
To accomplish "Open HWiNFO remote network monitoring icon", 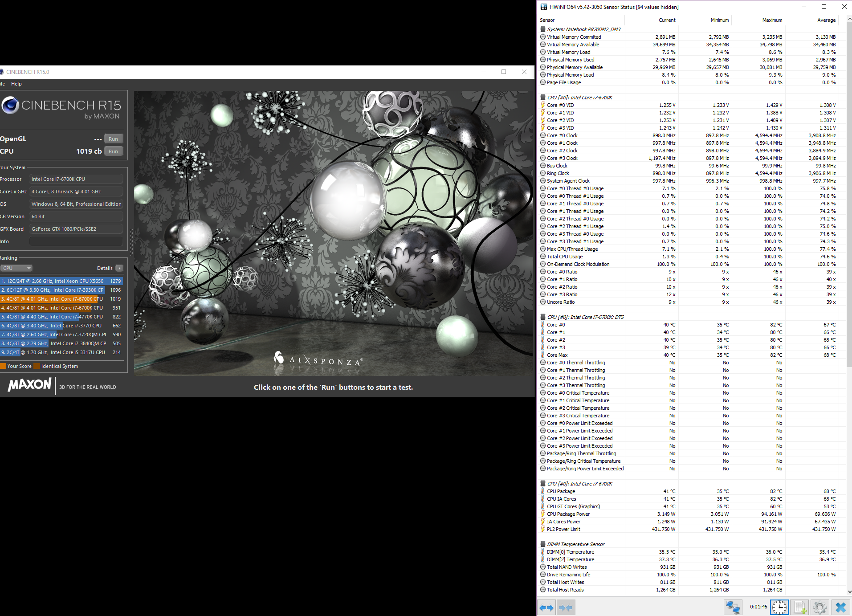I will [733, 607].
